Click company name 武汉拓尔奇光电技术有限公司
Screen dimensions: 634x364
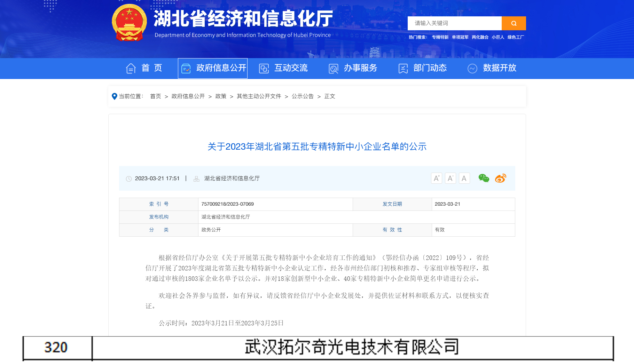point(352,347)
